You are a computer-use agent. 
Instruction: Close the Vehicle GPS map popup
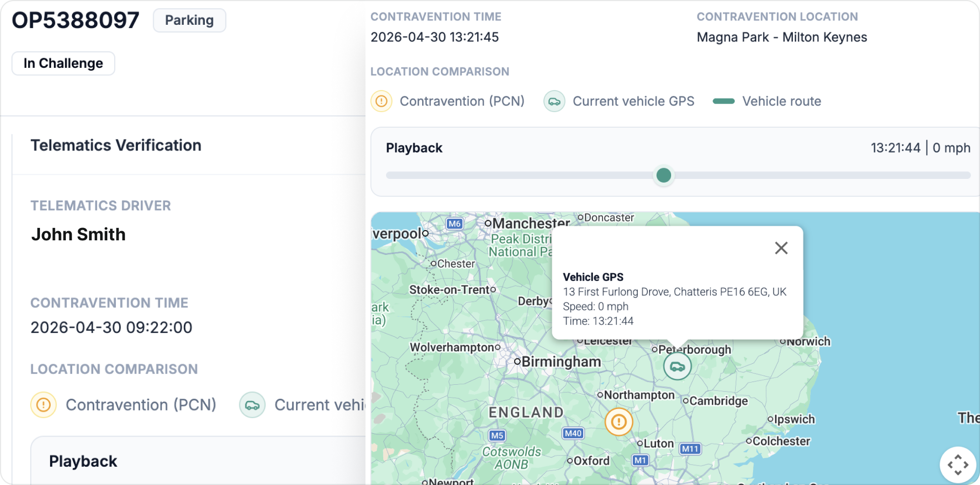[781, 248]
